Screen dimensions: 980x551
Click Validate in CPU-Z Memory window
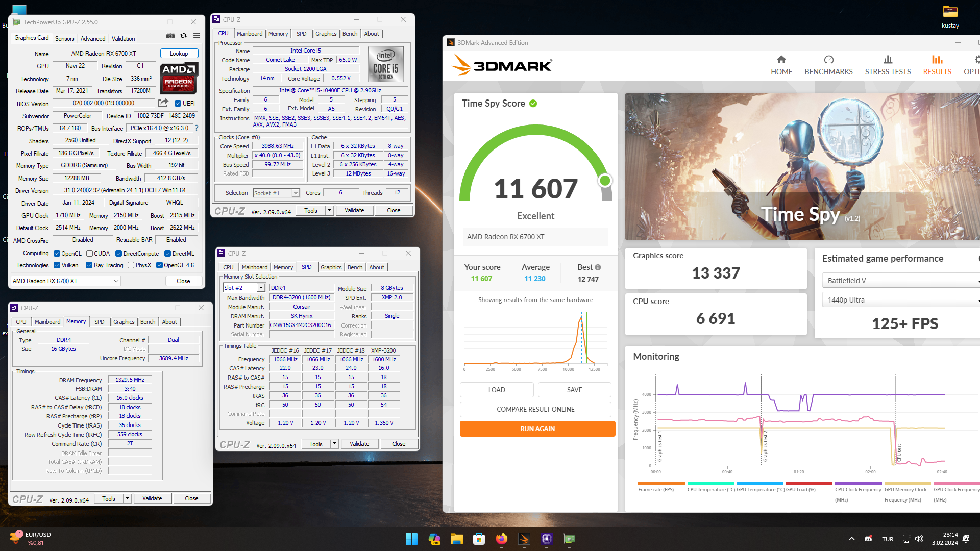[x=152, y=498]
